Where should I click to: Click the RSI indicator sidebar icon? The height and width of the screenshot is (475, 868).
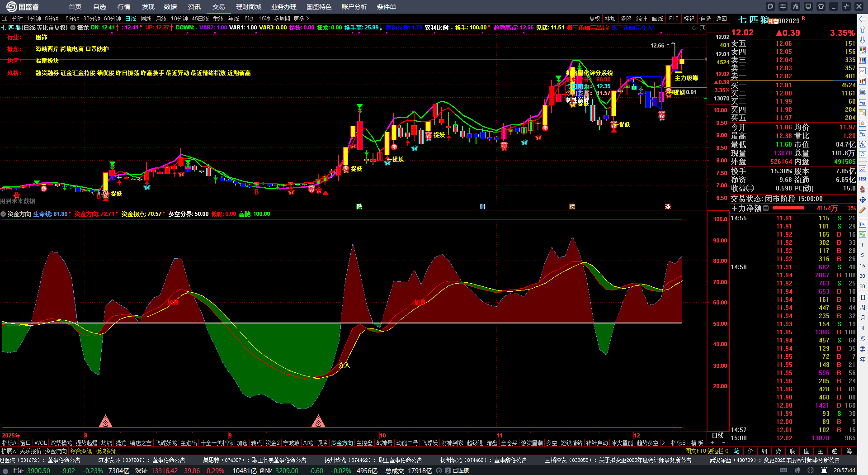tap(863, 179)
